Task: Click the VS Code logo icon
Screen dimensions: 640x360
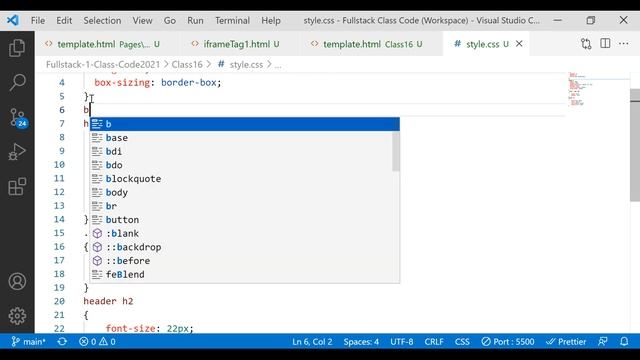Action: pos(13,20)
